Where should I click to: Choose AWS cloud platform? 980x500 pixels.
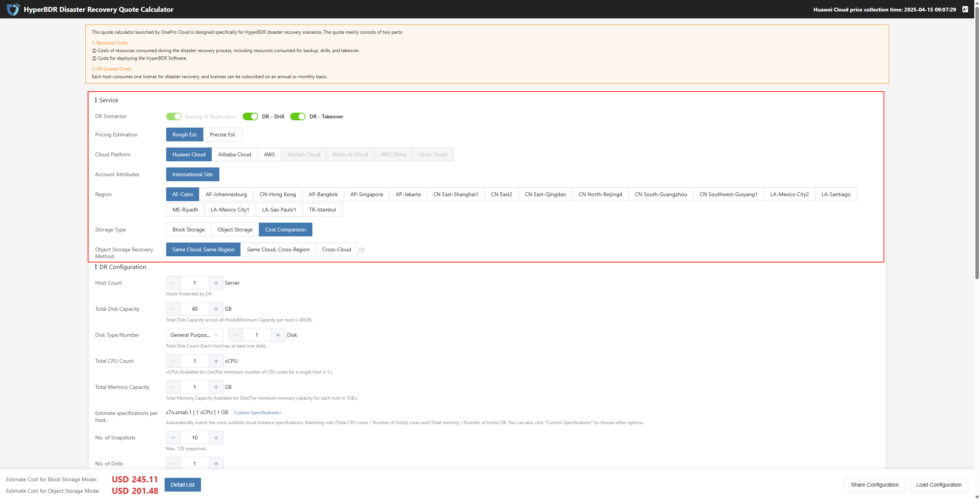pyautogui.click(x=269, y=154)
